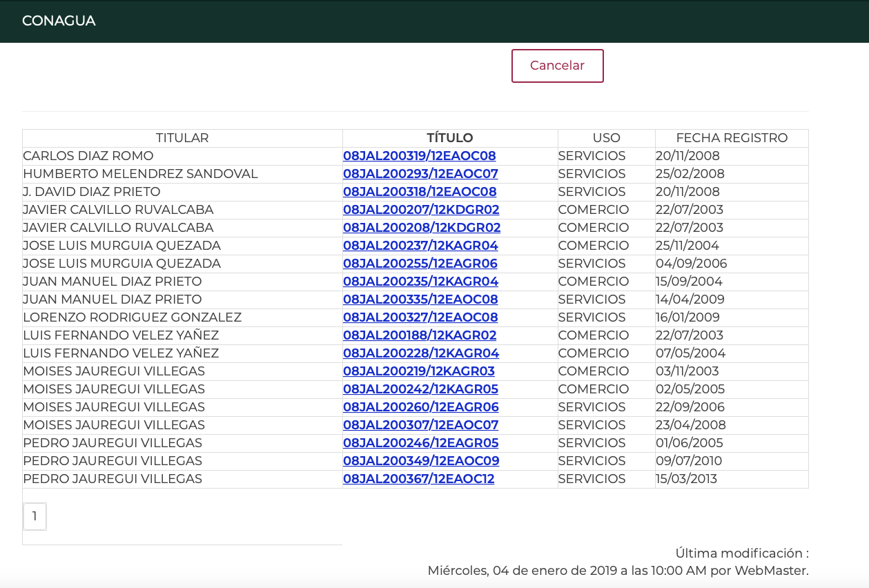Viewport: 869px width, 588px height.
Task: Click the Cancelar button
Action: [557, 66]
